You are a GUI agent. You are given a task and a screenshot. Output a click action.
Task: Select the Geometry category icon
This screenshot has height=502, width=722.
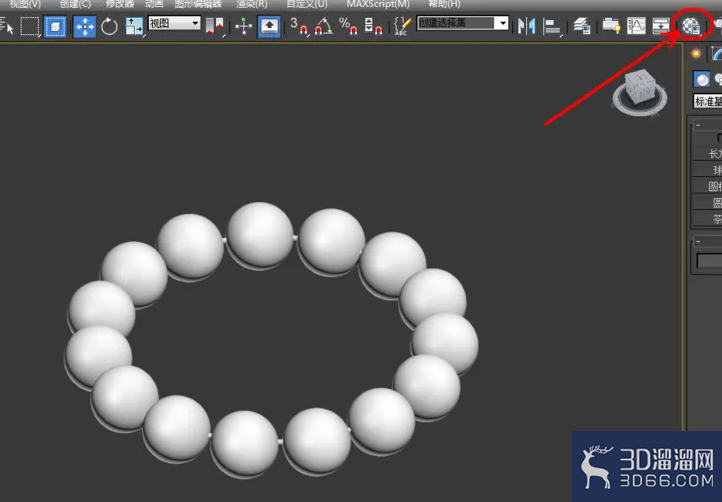click(x=702, y=80)
